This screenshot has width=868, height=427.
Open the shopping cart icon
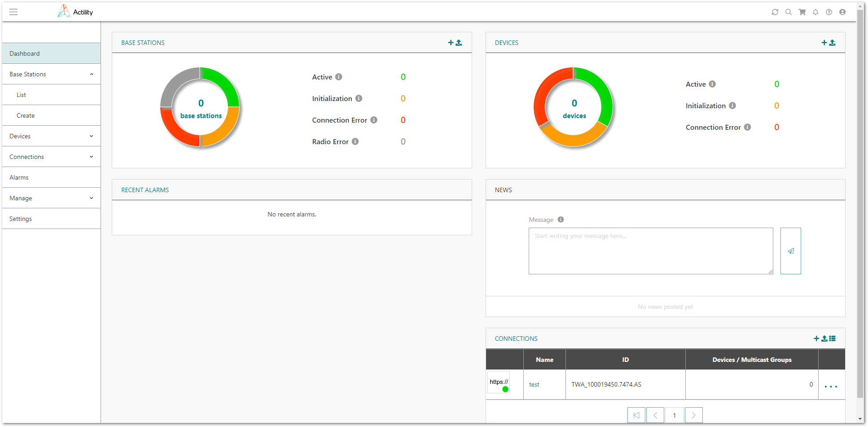(x=802, y=12)
